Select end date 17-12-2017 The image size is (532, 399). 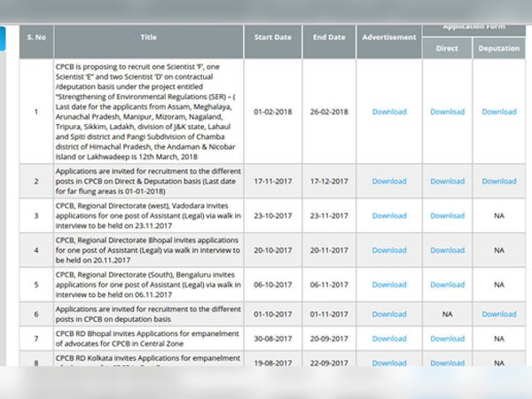click(329, 181)
